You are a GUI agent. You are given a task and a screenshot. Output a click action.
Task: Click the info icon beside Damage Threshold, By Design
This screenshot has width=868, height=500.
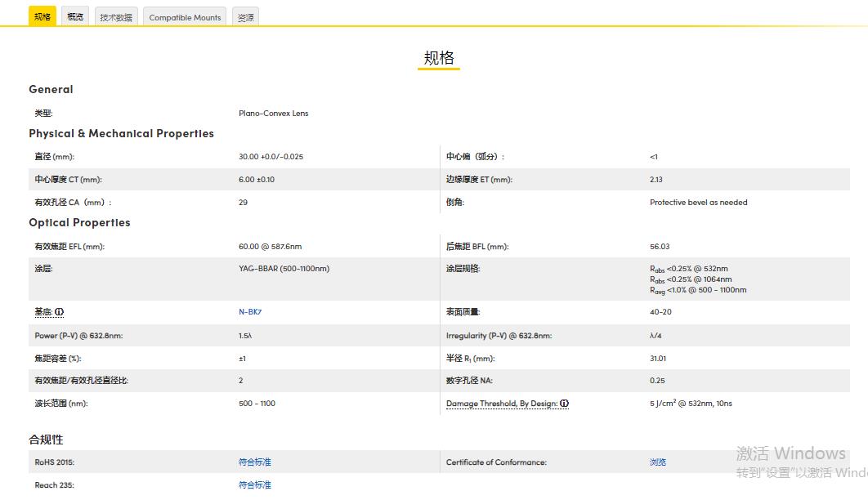566,403
